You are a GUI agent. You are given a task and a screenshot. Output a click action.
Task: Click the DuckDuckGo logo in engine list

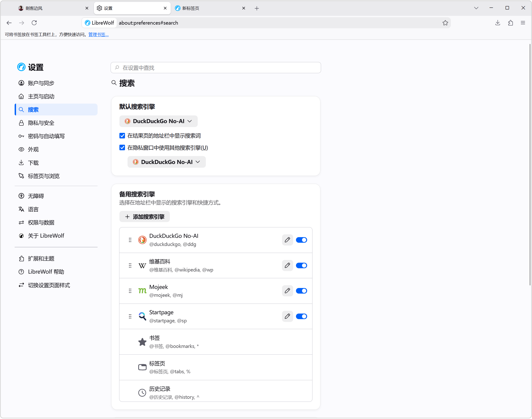coord(142,240)
